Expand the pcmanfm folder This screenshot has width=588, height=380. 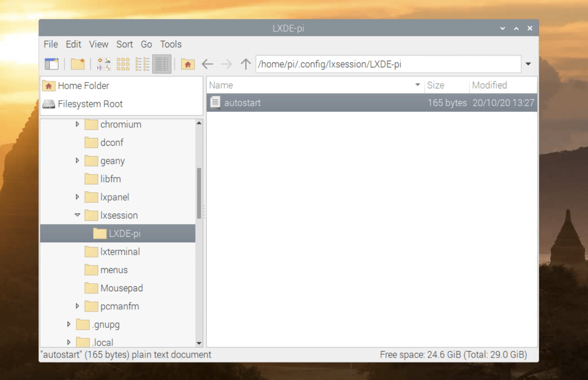point(77,306)
